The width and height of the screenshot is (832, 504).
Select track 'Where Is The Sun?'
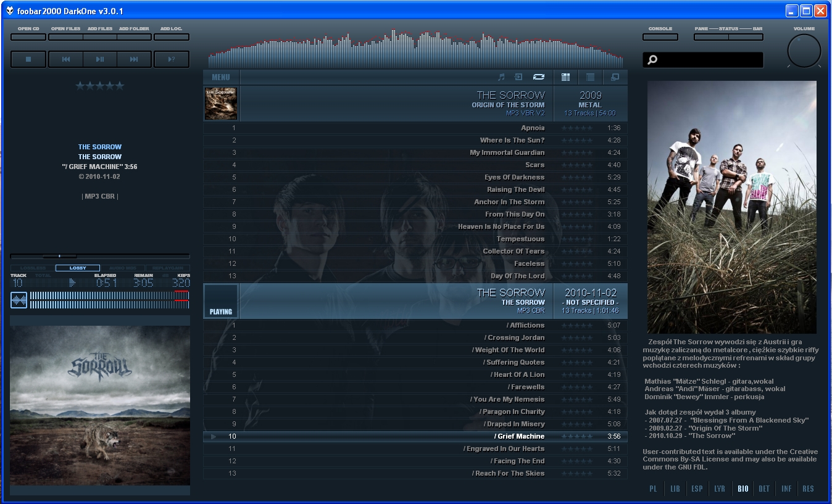click(x=415, y=140)
